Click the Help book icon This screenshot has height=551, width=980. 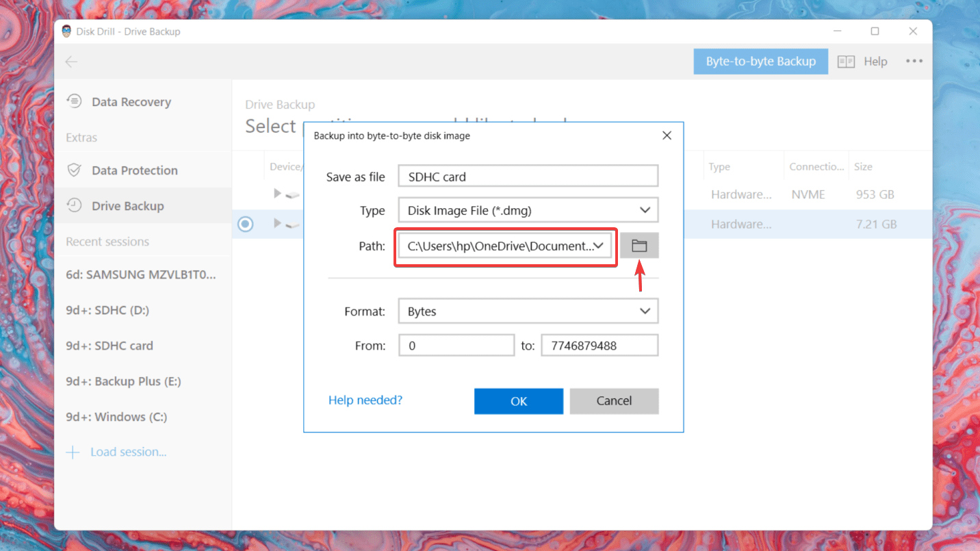846,62
